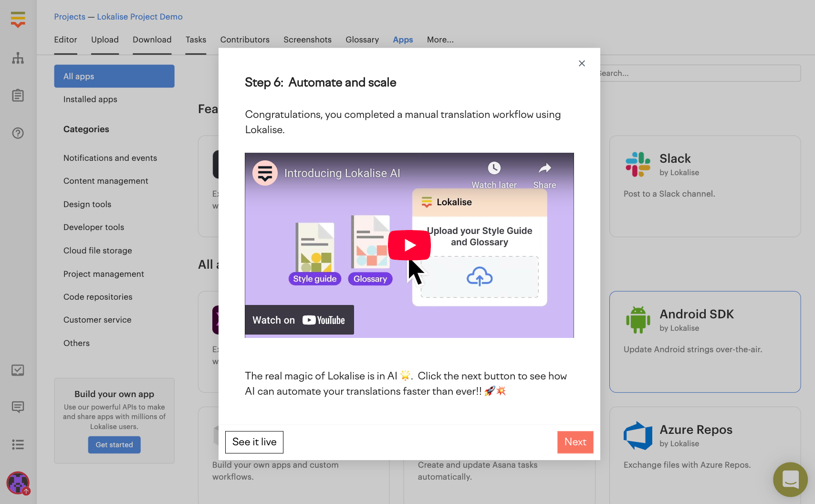Image resolution: width=815 pixels, height=504 pixels.
Task: Select Others category
Action: coord(76,343)
